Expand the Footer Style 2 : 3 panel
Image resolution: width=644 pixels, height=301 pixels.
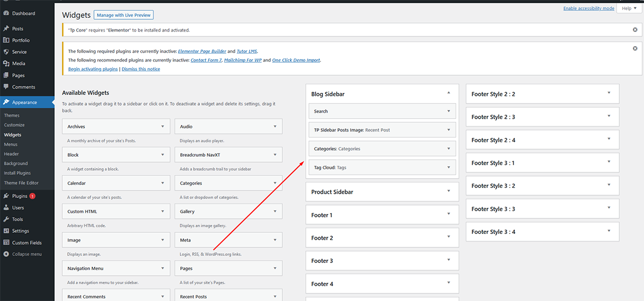609,116
